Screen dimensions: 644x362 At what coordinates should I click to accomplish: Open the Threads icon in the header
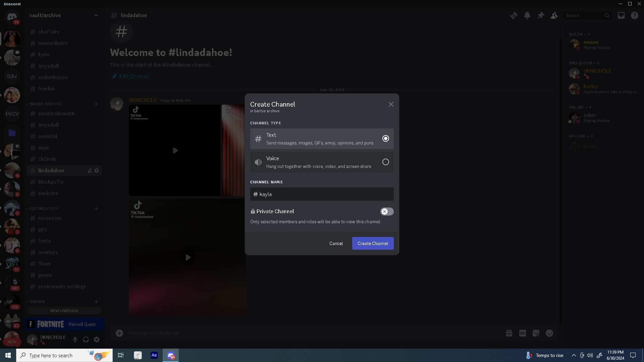click(514, 15)
